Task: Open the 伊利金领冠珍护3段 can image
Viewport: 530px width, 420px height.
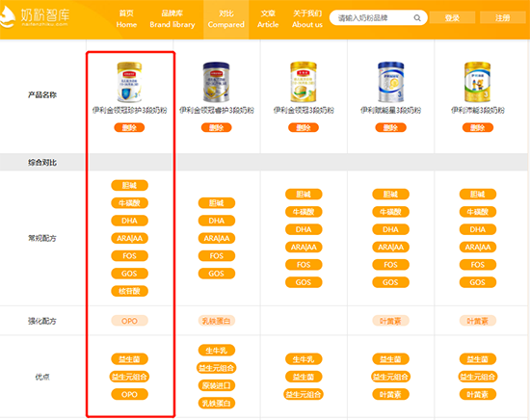Action: pos(129,82)
